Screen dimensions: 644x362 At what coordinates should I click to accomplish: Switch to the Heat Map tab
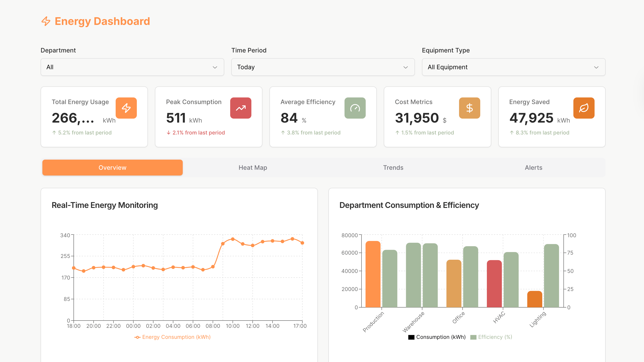(253, 168)
